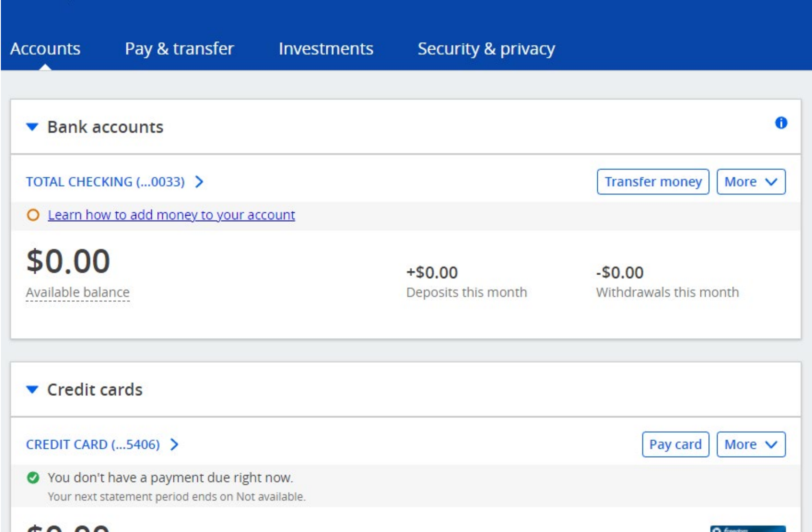Click the chevron arrow beside TOTAL CHECKING
The height and width of the screenshot is (532, 812).
point(200,182)
